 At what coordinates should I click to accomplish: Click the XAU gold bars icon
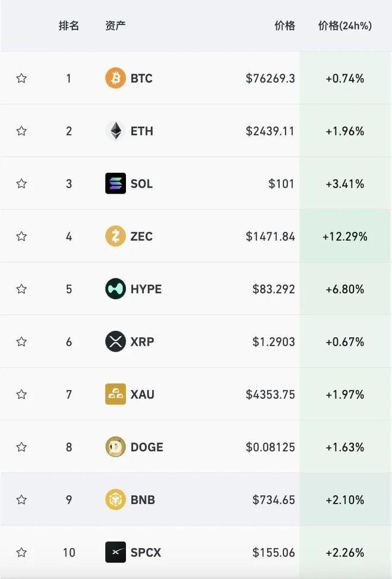pos(115,394)
